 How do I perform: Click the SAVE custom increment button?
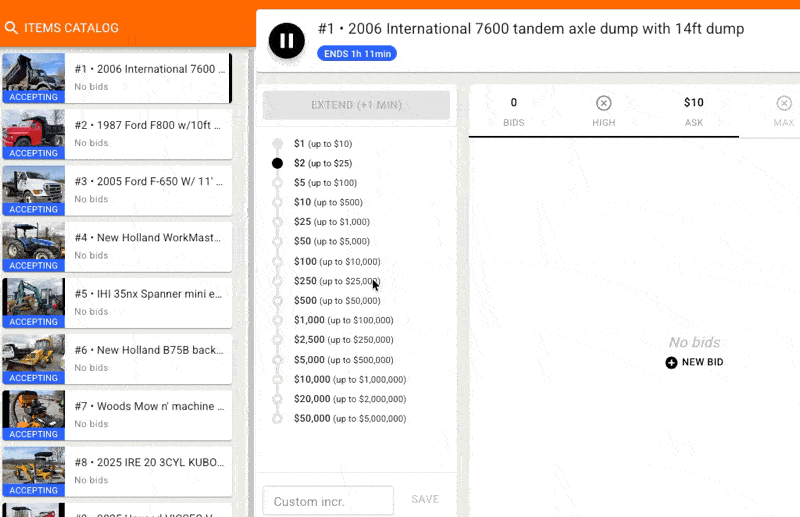click(425, 499)
